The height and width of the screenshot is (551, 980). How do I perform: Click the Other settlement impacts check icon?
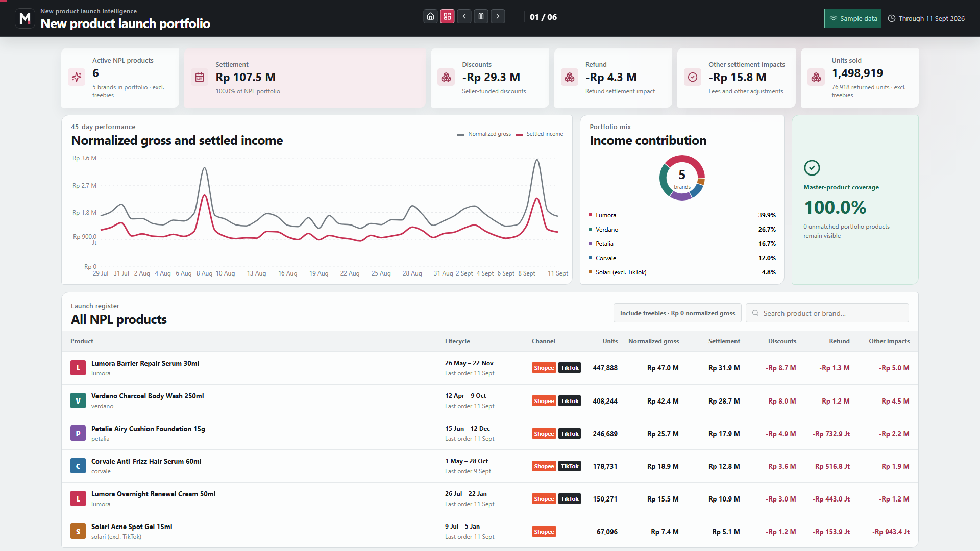(693, 77)
